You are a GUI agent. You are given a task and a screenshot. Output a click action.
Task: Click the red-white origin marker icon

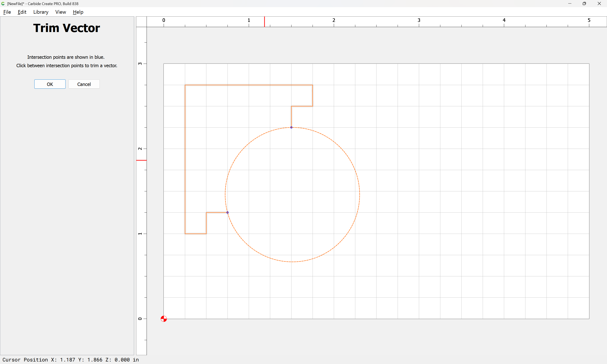164,319
